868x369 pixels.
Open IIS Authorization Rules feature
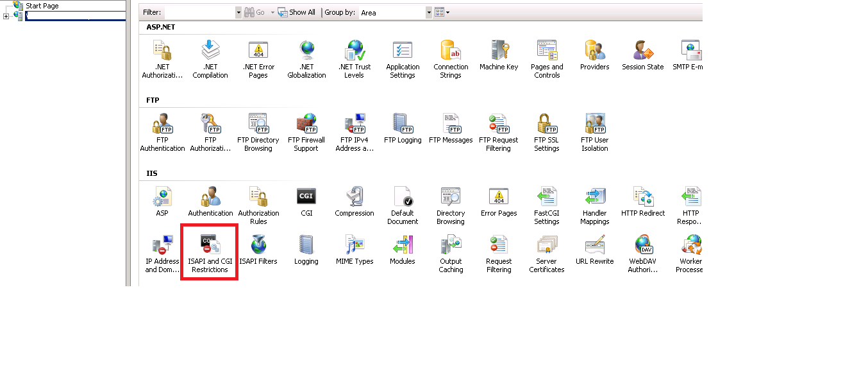[x=258, y=205]
